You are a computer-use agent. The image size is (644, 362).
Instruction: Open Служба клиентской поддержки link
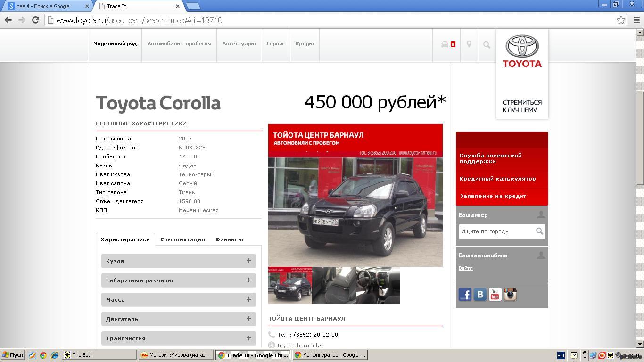click(x=490, y=158)
